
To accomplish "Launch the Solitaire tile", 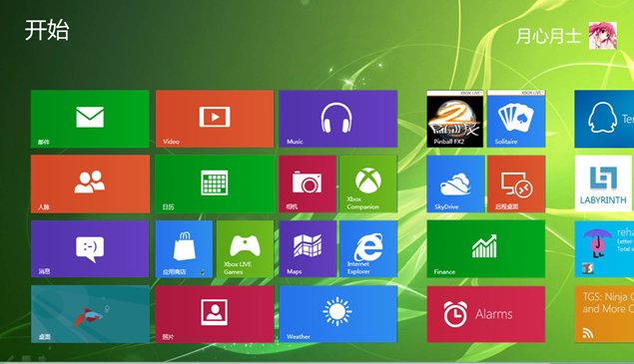I will 516,119.
